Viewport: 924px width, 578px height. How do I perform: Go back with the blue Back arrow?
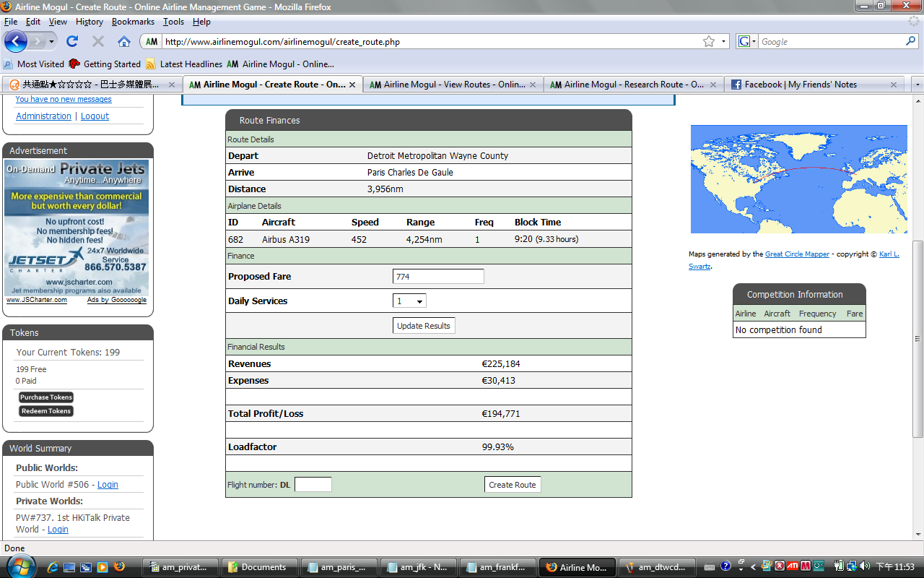[x=15, y=41]
